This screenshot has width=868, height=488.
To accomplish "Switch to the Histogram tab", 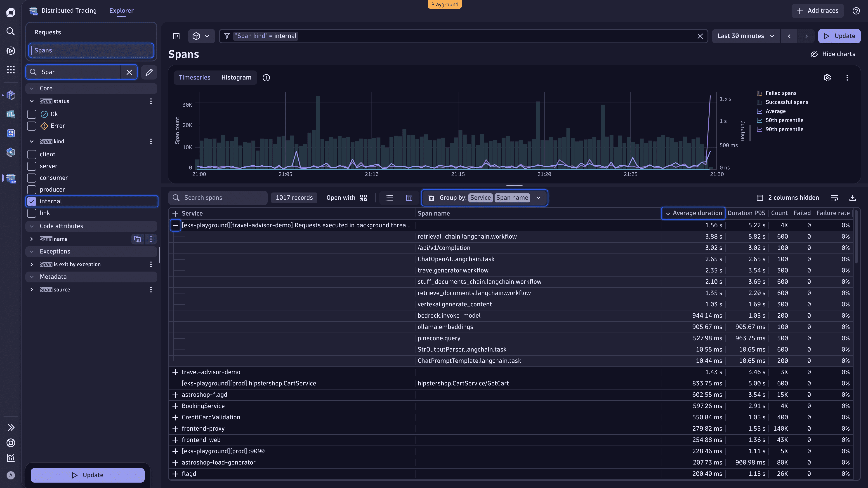I will 236,77.
